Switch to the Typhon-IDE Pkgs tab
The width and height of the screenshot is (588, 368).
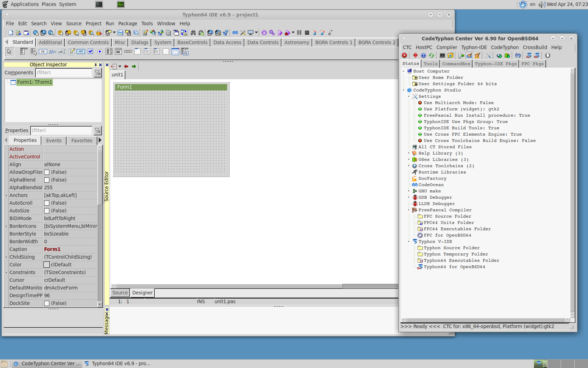496,64
